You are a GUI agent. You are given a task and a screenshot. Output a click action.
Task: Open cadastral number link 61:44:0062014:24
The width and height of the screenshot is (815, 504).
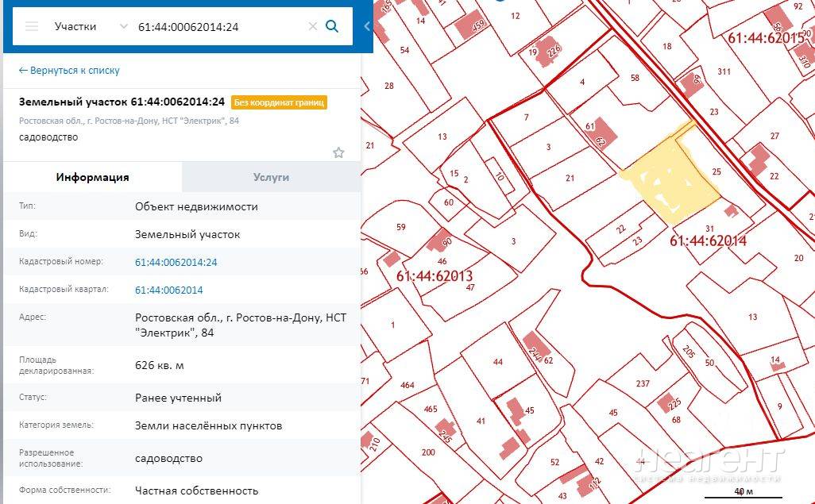click(x=176, y=262)
